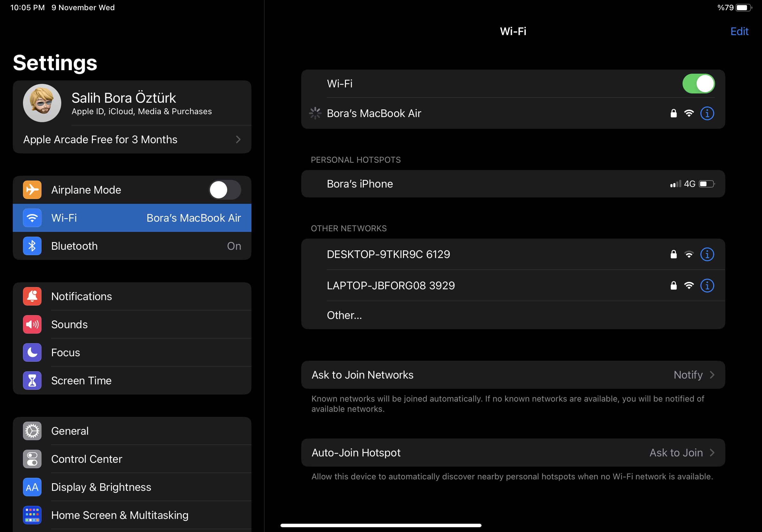Tap the Bluetooth icon in sidebar
The image size is (762, 532).
pos(32,246)
